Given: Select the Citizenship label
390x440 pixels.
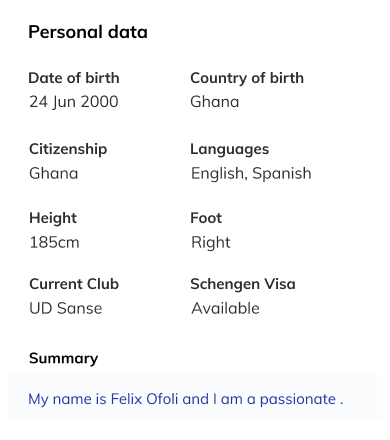Looking at the screenshot, I should 68,149.
